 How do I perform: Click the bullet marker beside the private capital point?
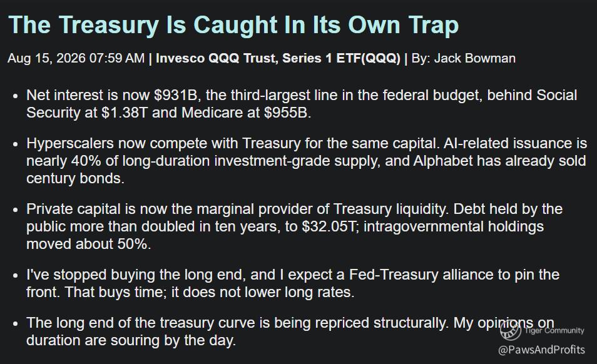[x=15, y=210]
